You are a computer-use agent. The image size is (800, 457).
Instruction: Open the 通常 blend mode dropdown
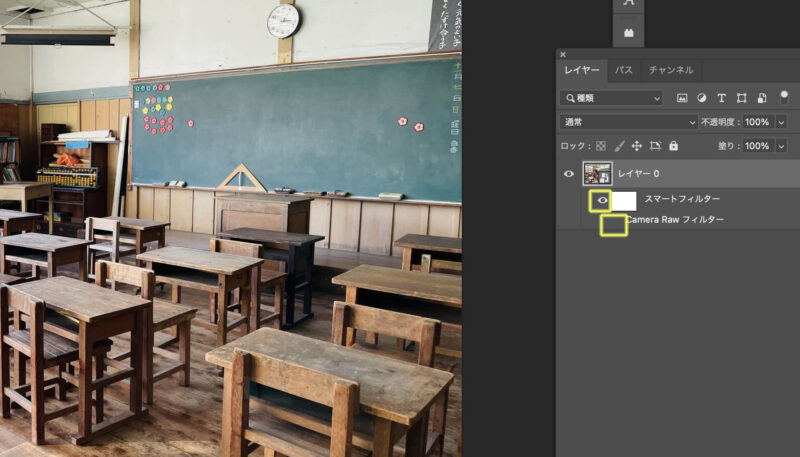629,122
